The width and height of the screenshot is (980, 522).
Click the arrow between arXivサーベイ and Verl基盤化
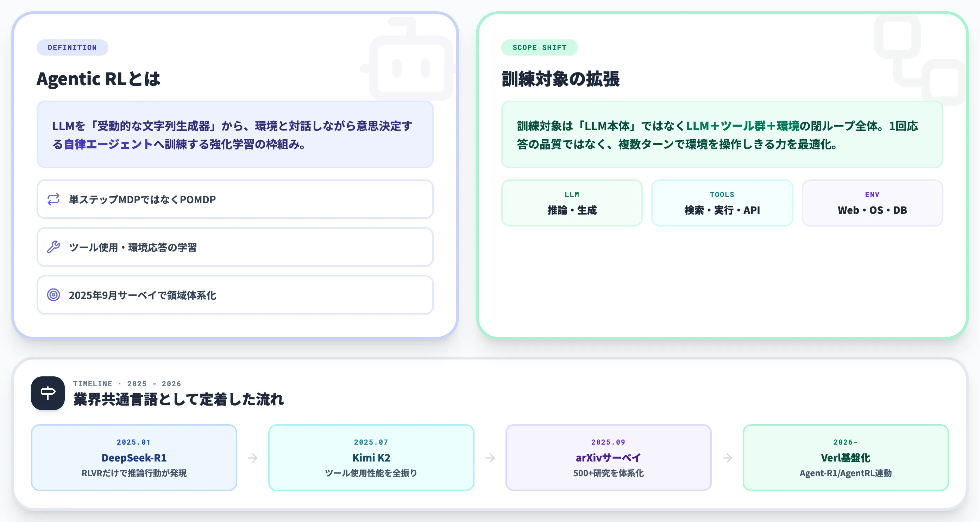click(x=727, y=458)
